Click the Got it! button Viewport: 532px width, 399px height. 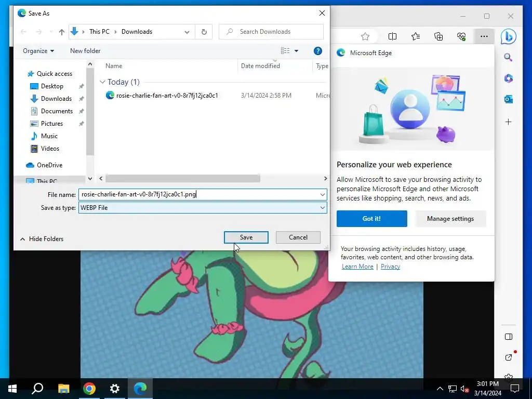tap(371, 219)
